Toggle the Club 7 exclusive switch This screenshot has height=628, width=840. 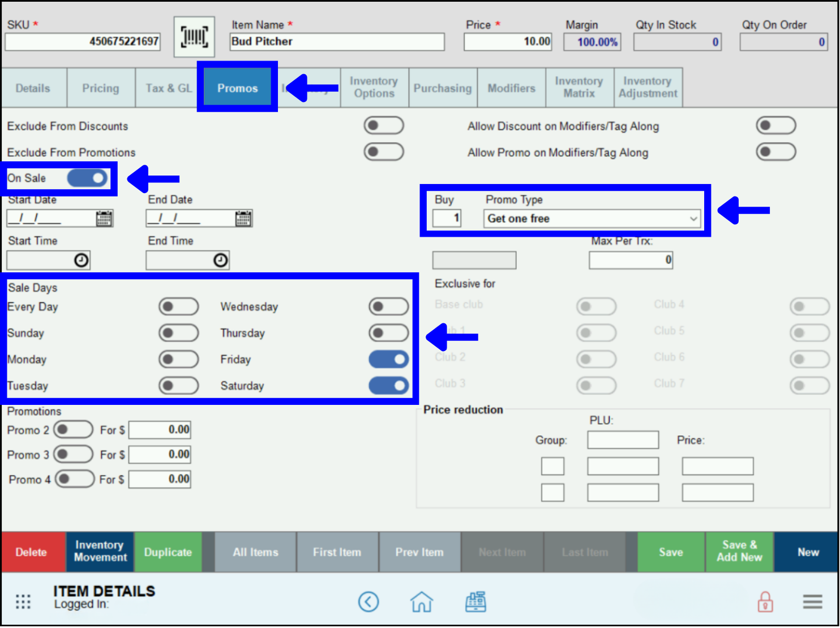810,386
